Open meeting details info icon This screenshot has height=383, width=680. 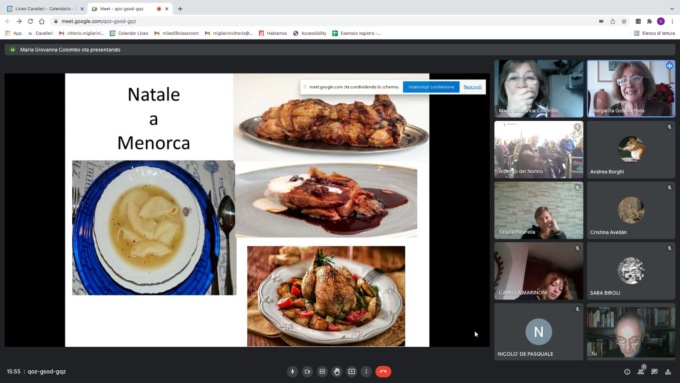point(627,372)
